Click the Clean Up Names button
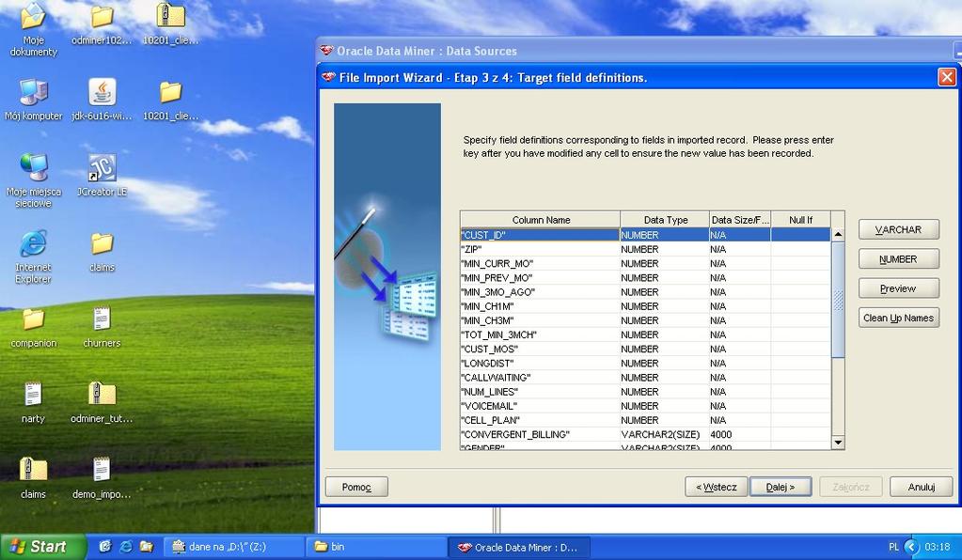 (x=899, y=318)
